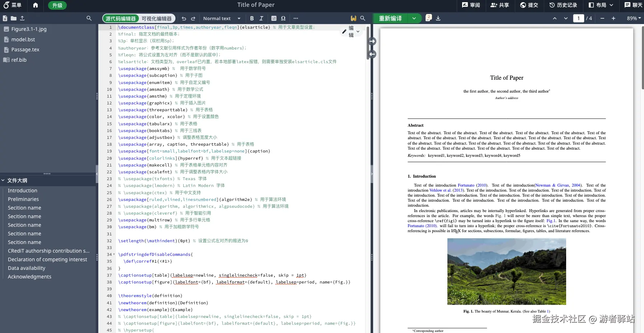Jump to Acknowledgments in the outline
The image size is (644, 333).
pyautogui.click(x=29, y=277)
